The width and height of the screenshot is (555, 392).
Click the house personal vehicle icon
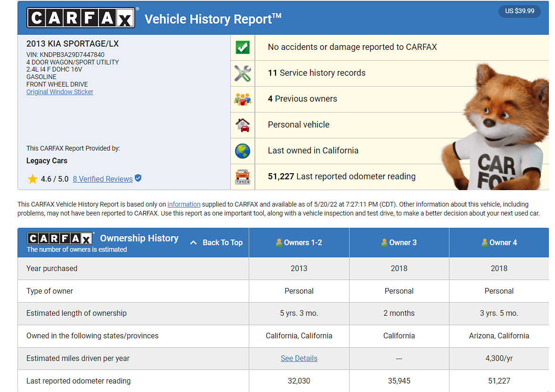click(243, 125)
